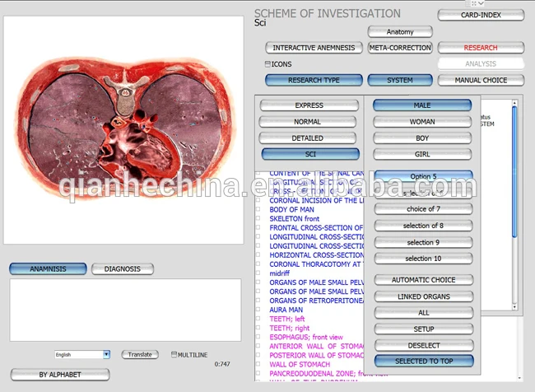
Task: Open the CARD-INDEX
Action: (481, 15)
